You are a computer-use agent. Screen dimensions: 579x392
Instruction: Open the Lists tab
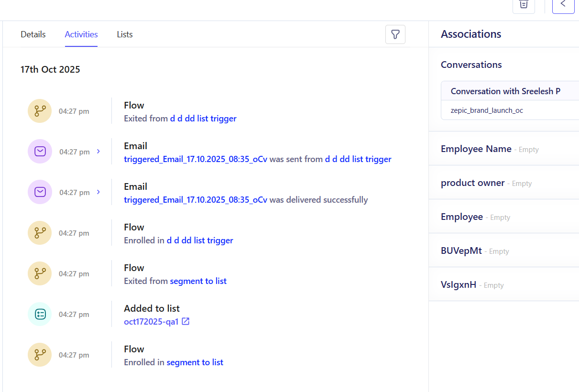tap(125, 34)
